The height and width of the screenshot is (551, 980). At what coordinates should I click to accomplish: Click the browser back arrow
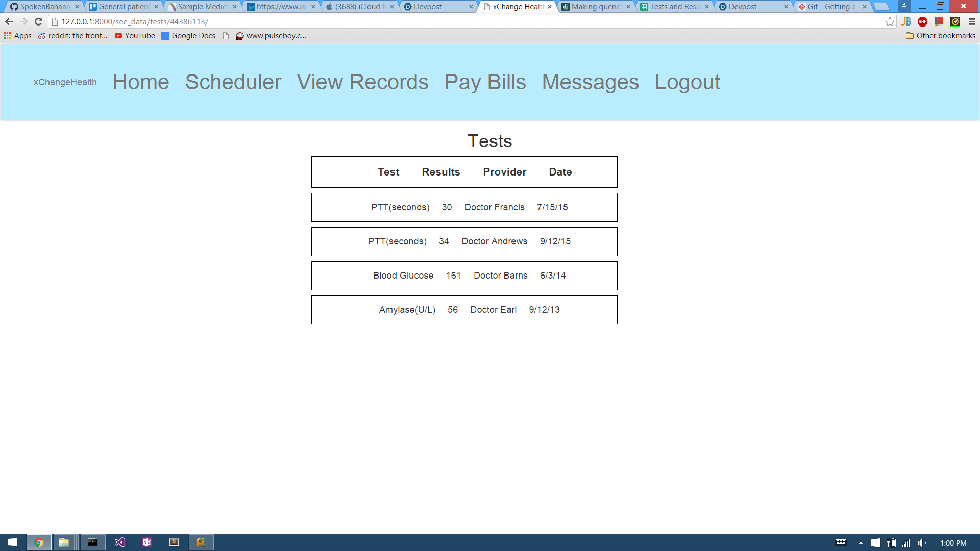coord(9,21)
